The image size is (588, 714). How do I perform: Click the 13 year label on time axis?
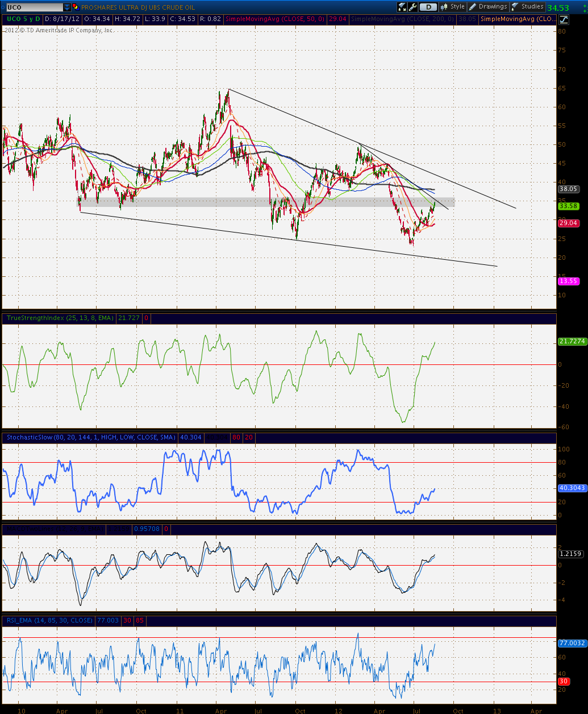tap(497, 711)
